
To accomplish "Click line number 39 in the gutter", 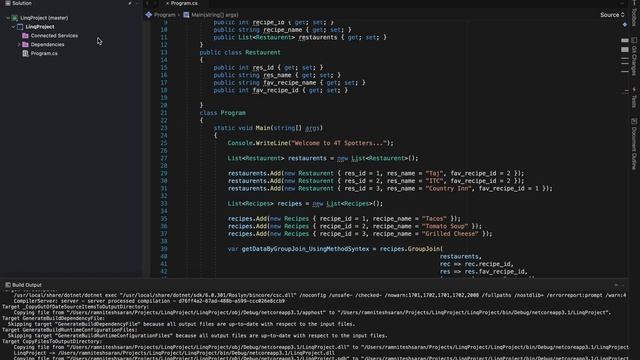I will pyautogui.click(x=163, y=249).
